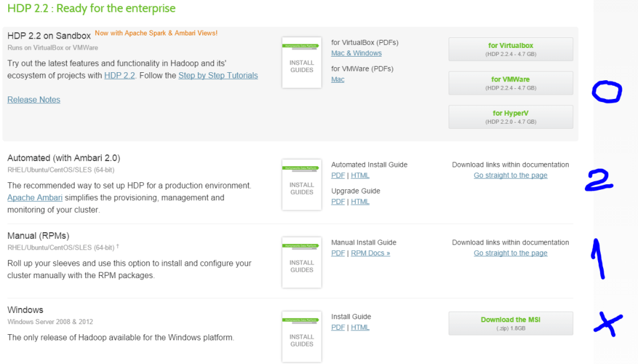Open the Windows Install Guide PDF

(x=338, y=327)
